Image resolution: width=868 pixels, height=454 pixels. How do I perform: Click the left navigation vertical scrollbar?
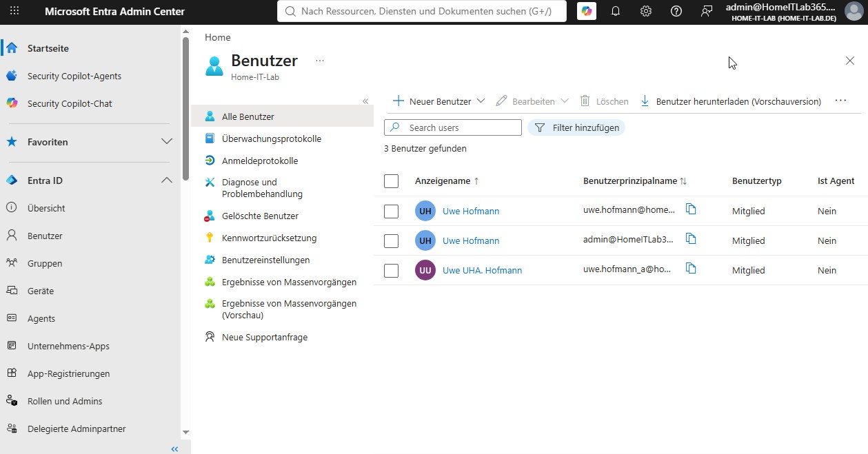(185, 109)
